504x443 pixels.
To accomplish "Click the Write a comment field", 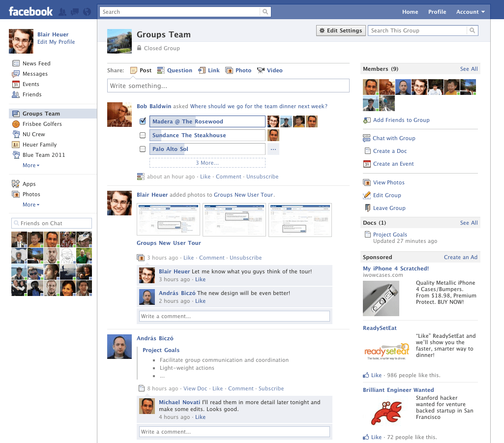I will [x=234, y=316].
